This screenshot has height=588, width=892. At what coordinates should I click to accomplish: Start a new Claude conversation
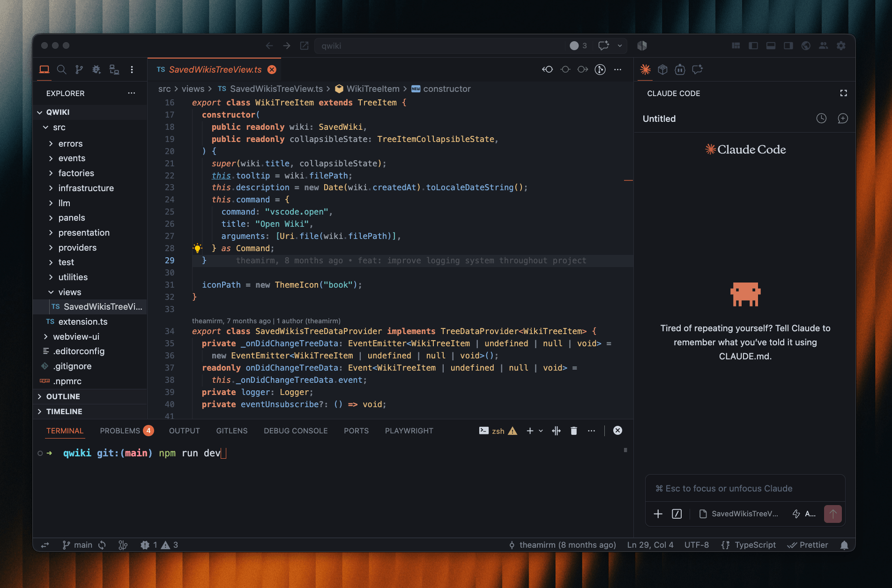pyautogui.click(x=843, y=119)
